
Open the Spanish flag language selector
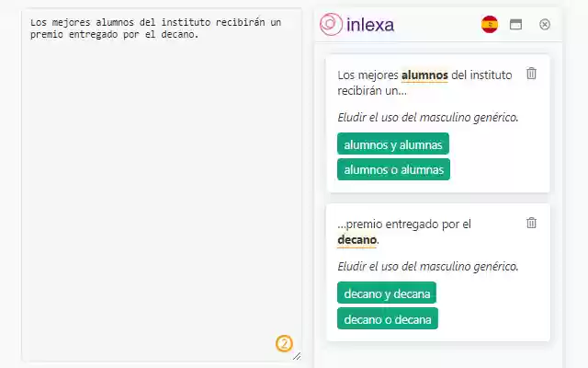(x=490, y=25)
